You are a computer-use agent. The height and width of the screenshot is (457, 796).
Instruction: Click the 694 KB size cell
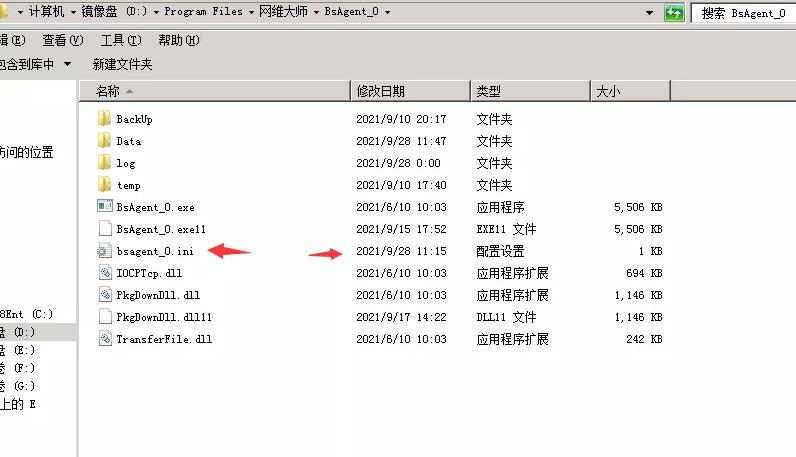tap(644, 273)
